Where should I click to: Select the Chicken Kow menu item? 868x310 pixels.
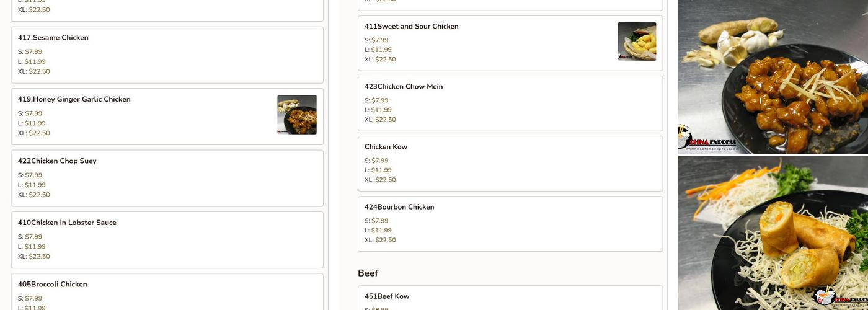(x=386, y=147)
